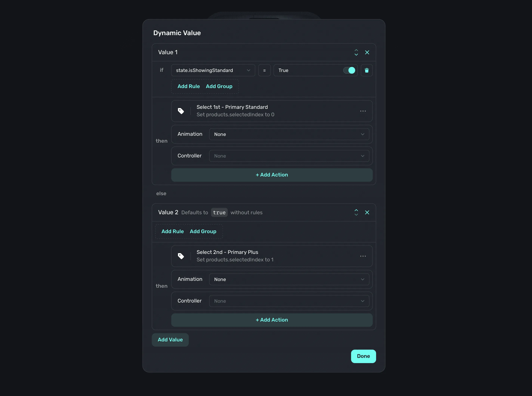Open more options for Select 1st - Primary Standard
The height and width of the screenshot is (396, 532).
363,111
